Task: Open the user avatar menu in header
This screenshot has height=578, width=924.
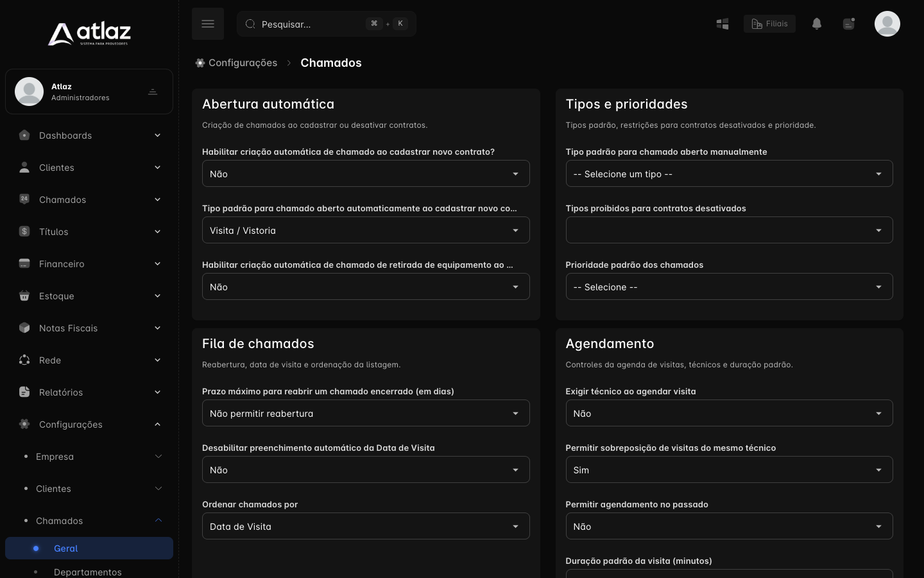Action: pyautogui.click(x=887, y=24)
